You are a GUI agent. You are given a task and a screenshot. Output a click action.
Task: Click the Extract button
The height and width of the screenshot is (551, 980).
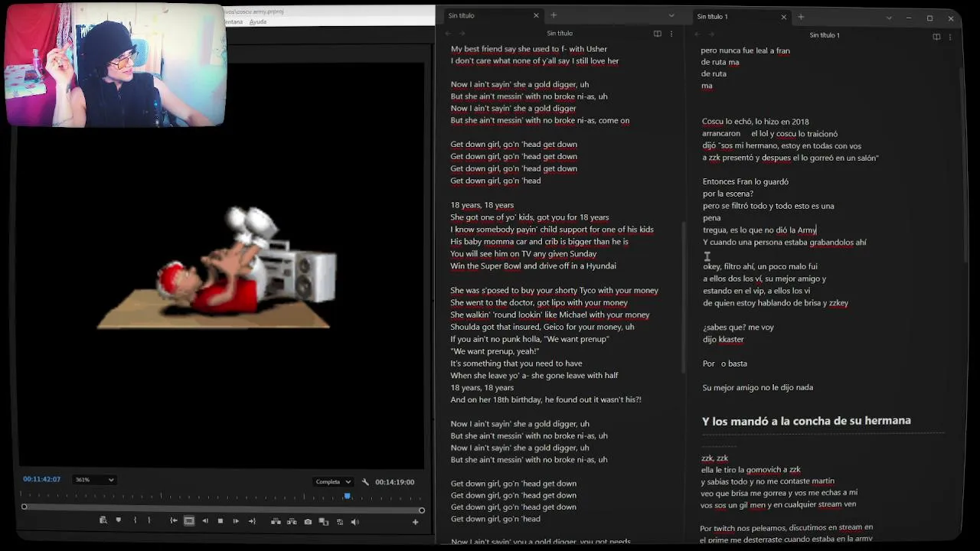(x=292, y=521)
